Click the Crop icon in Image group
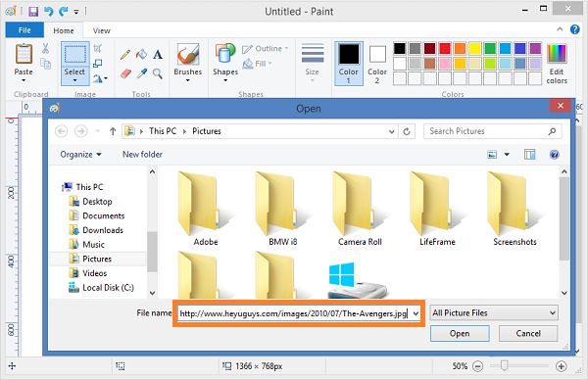This screenshot has width=588, height=380. click(97, 48)
